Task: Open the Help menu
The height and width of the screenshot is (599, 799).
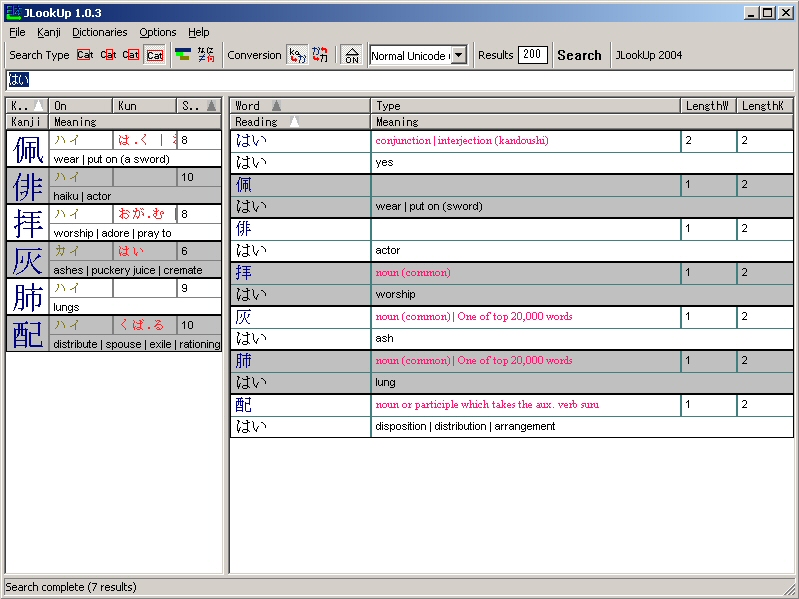Action: tap(199, 32)
